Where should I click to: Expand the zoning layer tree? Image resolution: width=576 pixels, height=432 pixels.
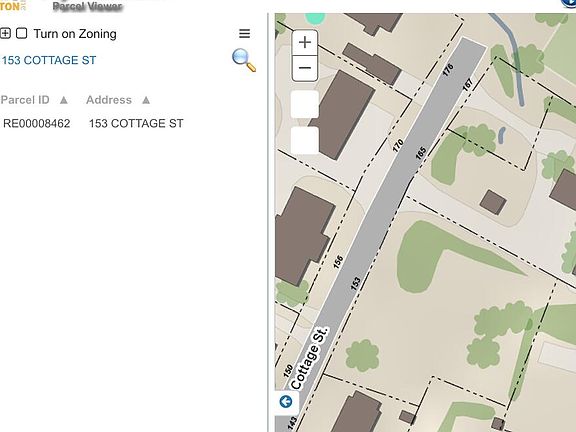(x=5, y=33)
